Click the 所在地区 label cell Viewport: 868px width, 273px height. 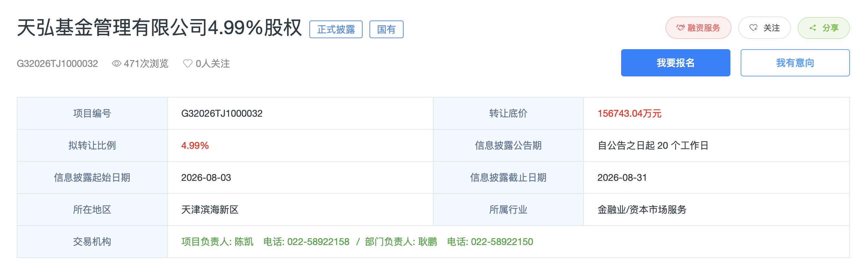pyautogui.click(x=92, y=210)
